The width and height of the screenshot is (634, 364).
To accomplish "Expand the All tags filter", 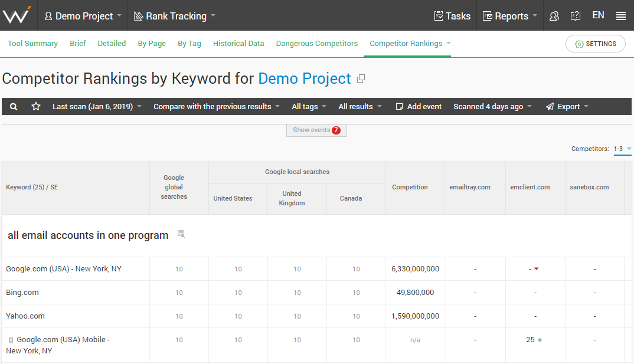I will point(309,107).
